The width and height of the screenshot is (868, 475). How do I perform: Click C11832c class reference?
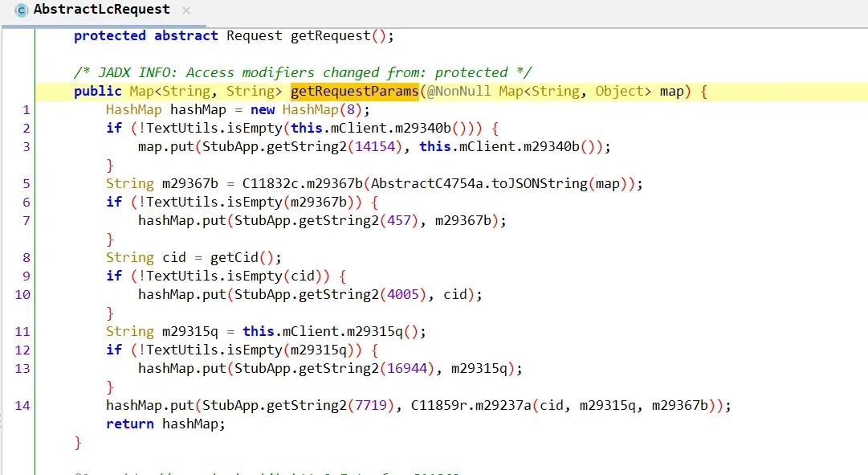[270, 183]
